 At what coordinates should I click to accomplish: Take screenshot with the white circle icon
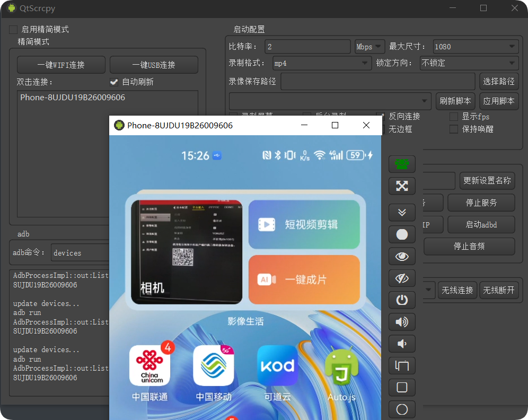point(402,234)
